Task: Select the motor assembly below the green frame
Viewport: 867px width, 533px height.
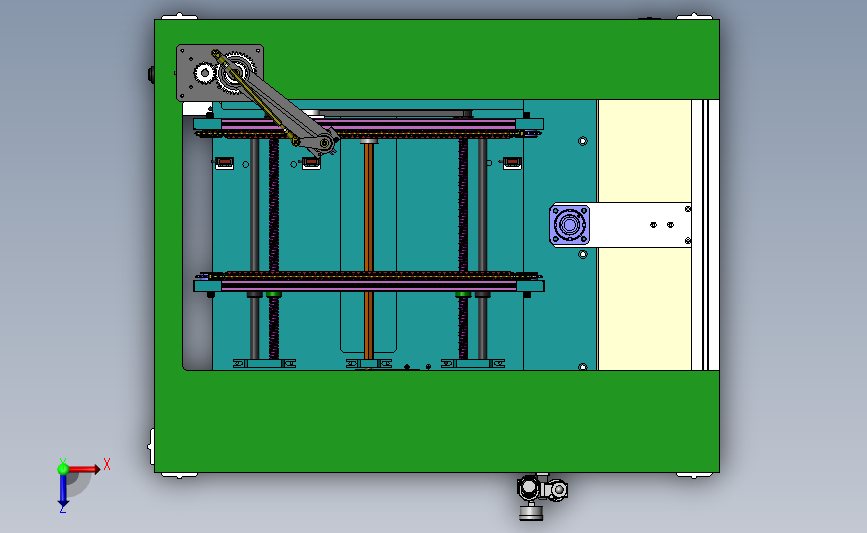Action: (541, 497)
